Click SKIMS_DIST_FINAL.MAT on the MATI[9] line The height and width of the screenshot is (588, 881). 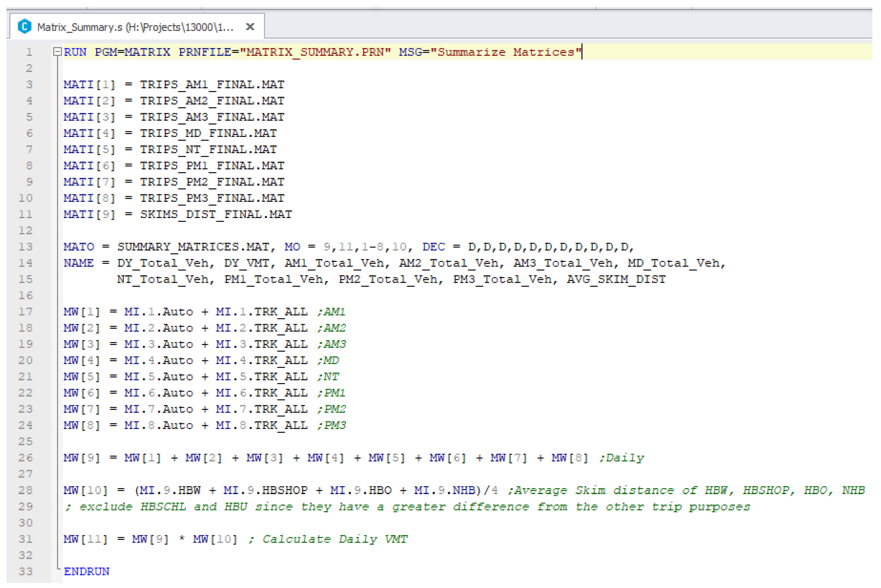coord(216,215)
